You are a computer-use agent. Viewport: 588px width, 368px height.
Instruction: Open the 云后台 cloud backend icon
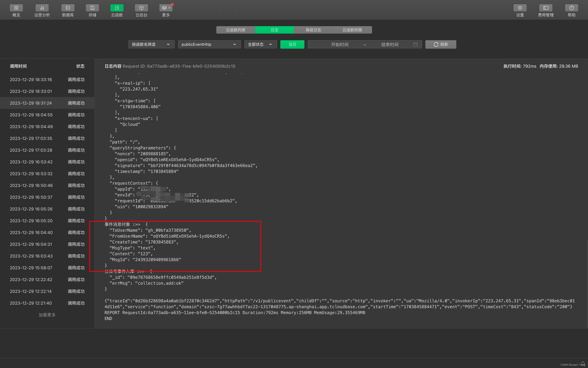[141, 8]
